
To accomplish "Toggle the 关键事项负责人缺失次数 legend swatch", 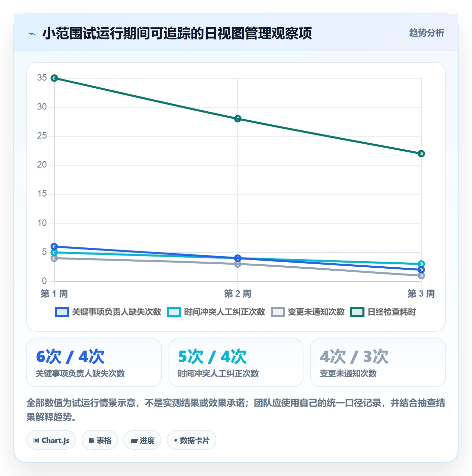I will [62, 312].
